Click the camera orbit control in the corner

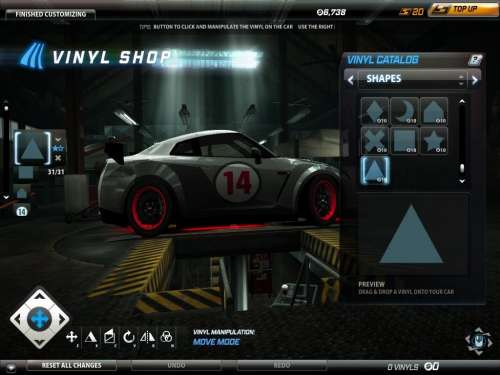tap(479, 341)
